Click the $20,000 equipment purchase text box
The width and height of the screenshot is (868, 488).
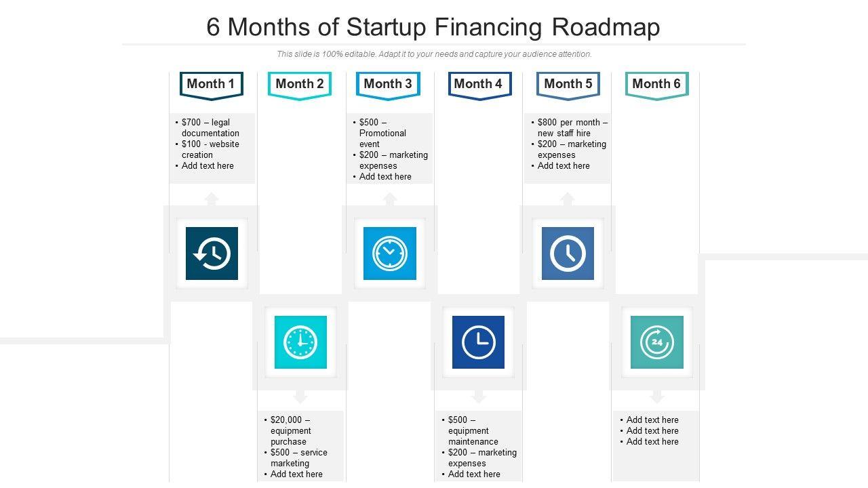[300, 447]
